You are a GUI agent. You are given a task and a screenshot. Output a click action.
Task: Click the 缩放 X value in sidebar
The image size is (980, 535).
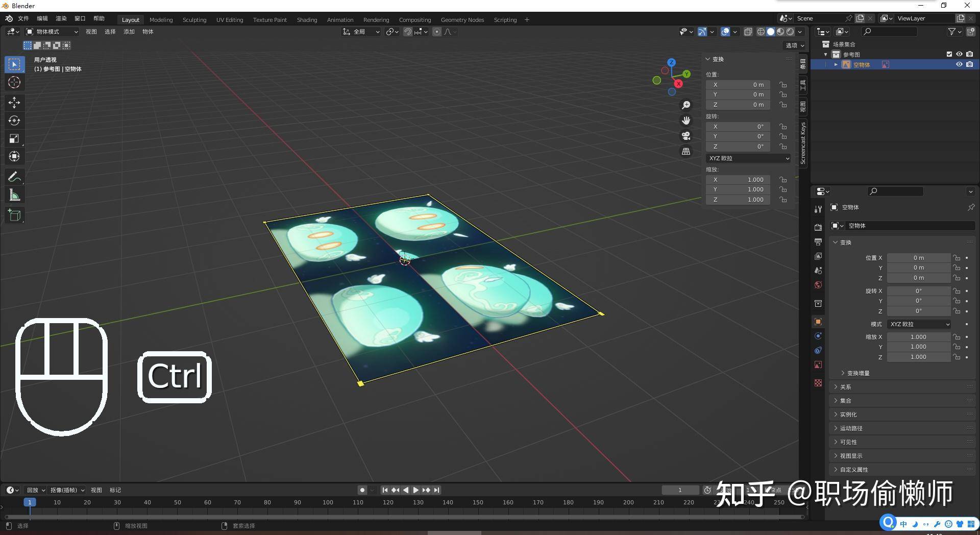(x=738, y=180)
